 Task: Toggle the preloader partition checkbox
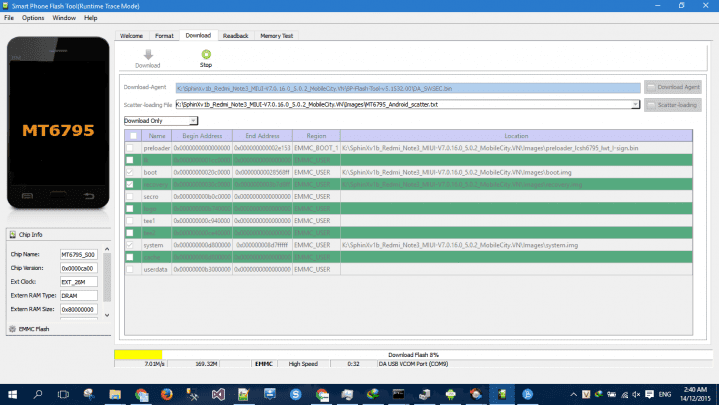click(130, 148)
